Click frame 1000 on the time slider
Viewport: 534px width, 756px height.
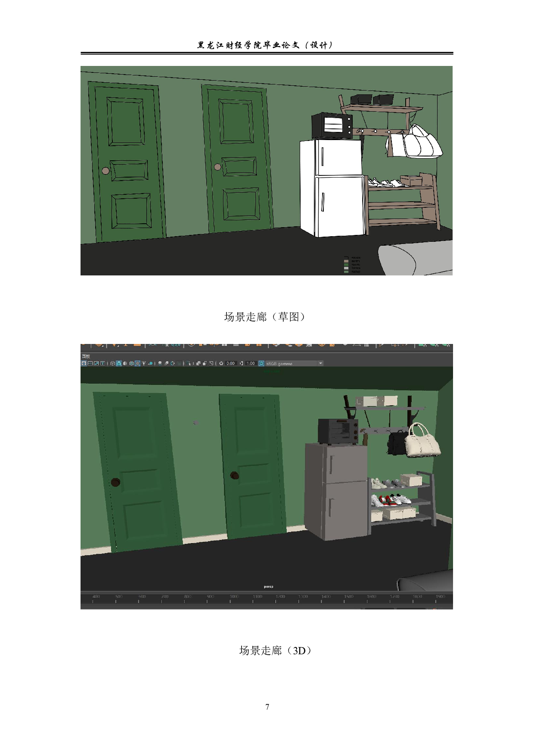click(233, 597)
